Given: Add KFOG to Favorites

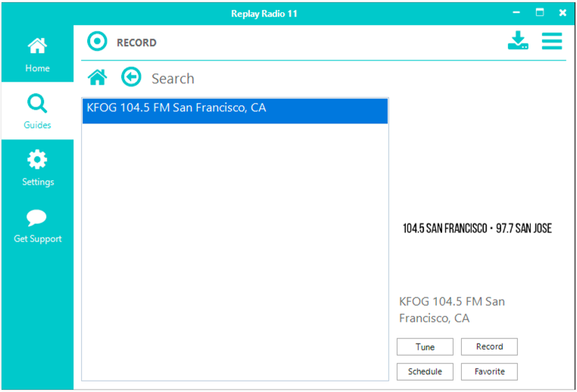Looking at the screenshot, I should point(489,372).
